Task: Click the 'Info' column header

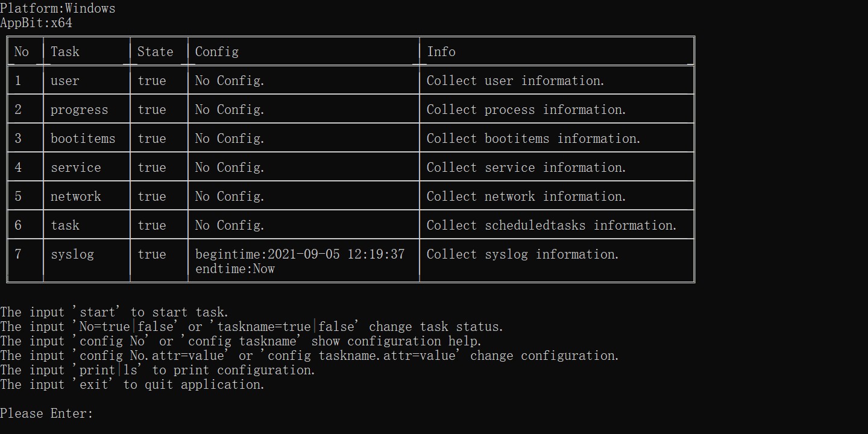Action: (x=441, y=52)
